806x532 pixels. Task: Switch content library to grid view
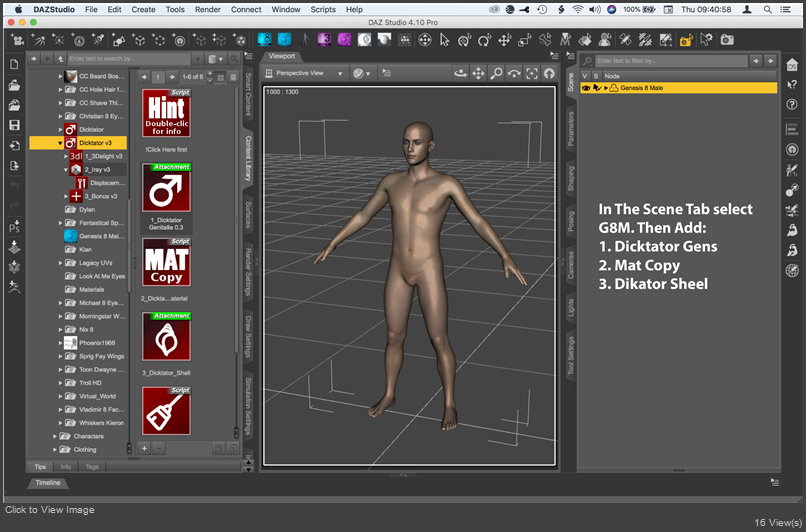click(x=221, y=77)
